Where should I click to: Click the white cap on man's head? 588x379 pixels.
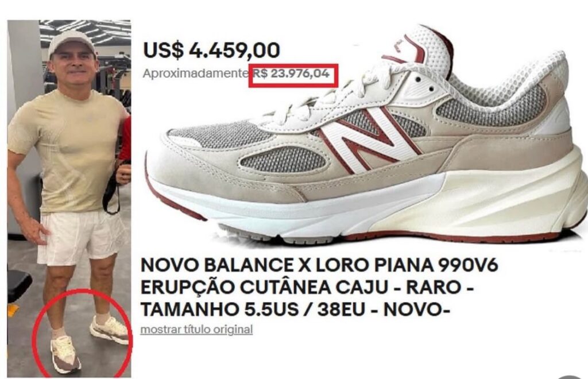pyautogui.click(x=71, y=42)
